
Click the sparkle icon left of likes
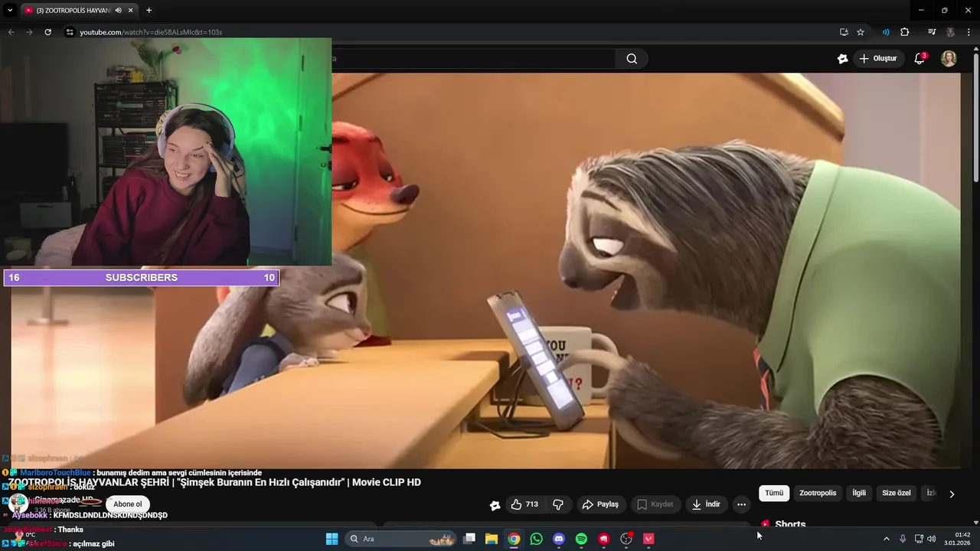495,505
